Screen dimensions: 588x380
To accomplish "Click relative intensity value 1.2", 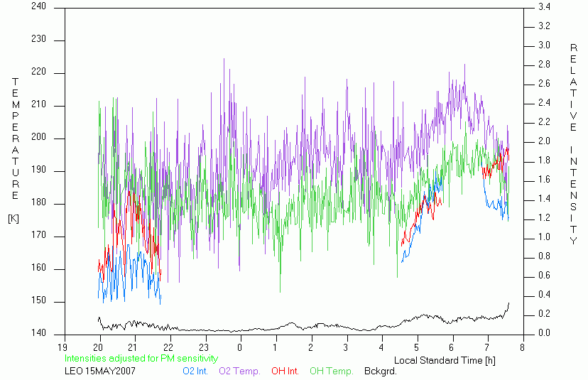I will [x=544, y=218].
